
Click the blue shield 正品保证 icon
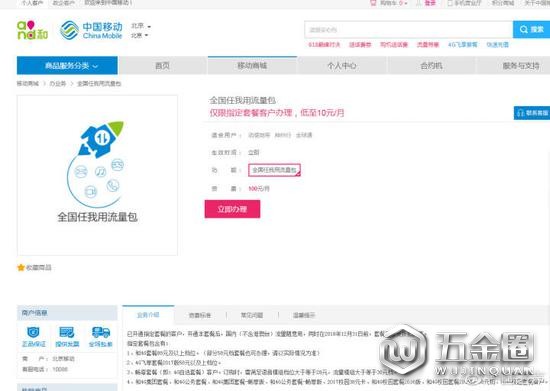point(33,332)
